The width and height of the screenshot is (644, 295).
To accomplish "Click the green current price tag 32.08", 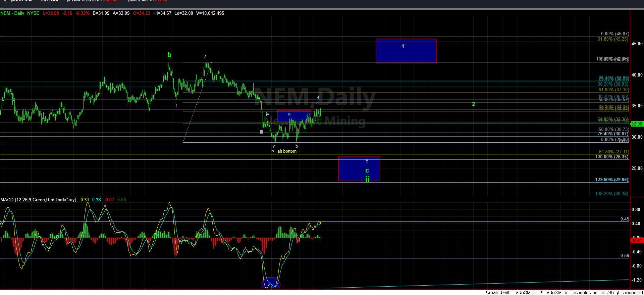I will (637, 124).
